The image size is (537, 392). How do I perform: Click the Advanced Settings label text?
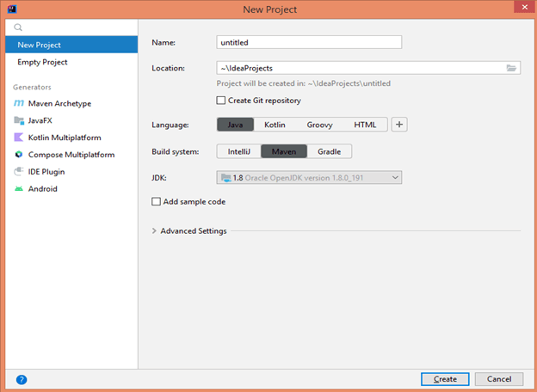(x=194, y=231)
